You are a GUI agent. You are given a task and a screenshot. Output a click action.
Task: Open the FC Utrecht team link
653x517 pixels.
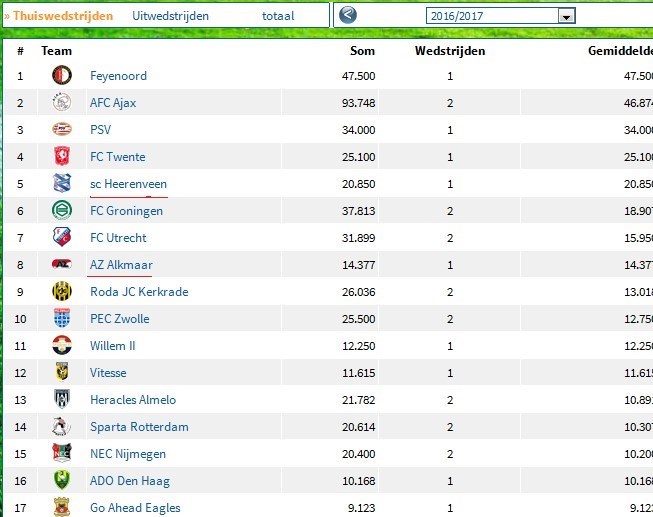pos(118,238)
